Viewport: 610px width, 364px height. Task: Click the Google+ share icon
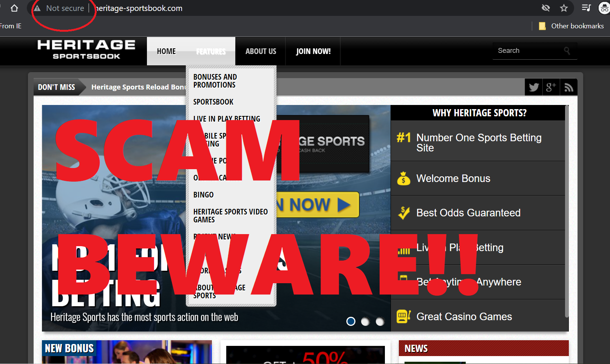(551, 87)
